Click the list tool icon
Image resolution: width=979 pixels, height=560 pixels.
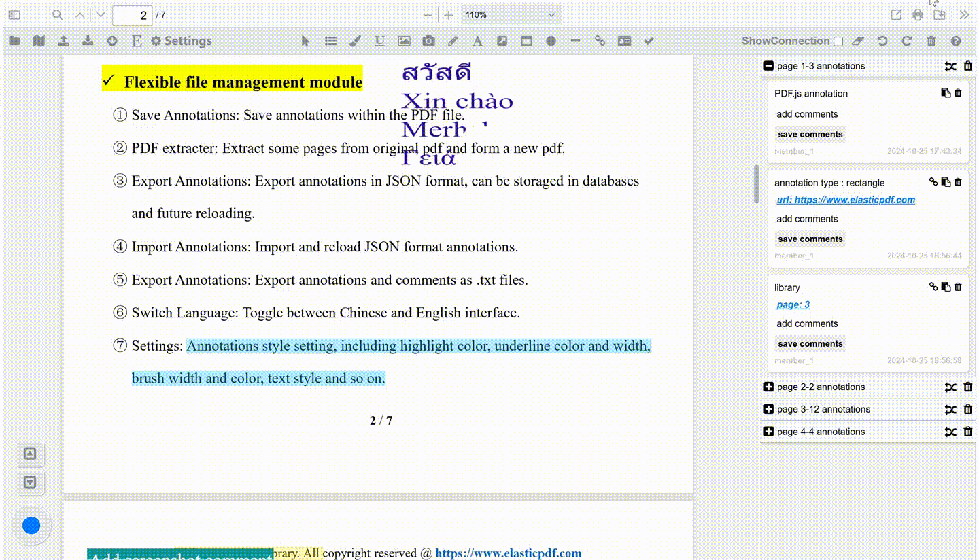[x=330, y=41]
